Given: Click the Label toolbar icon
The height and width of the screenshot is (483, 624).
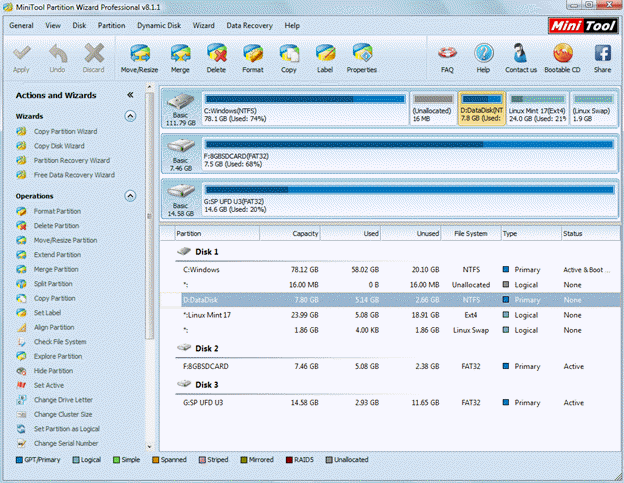Looking at the screenshot, I should 325,53.
